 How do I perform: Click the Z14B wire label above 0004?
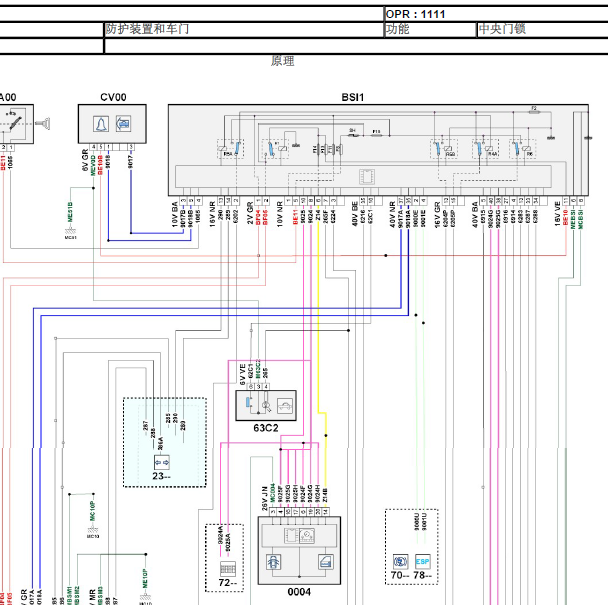coord(325,496)
